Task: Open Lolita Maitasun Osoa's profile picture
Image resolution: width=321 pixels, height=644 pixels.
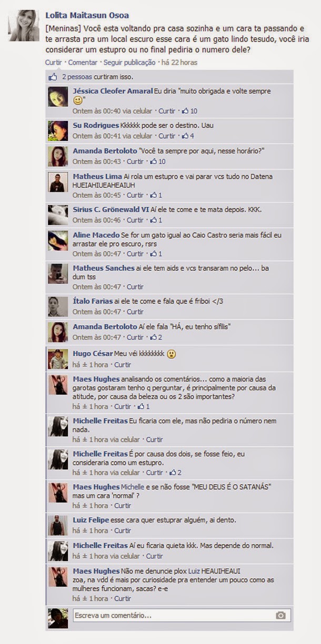Action: [24, 25]
